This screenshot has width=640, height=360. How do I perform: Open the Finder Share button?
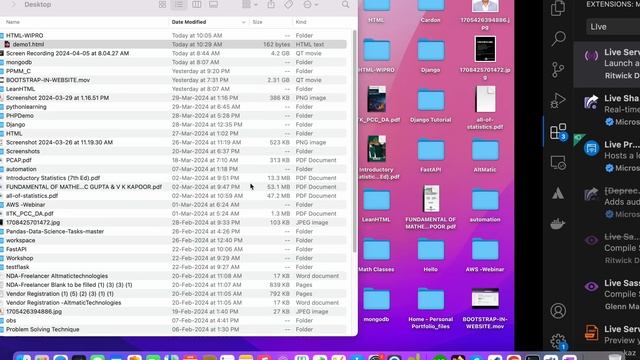pyautogui.click(x=271, y=4)
